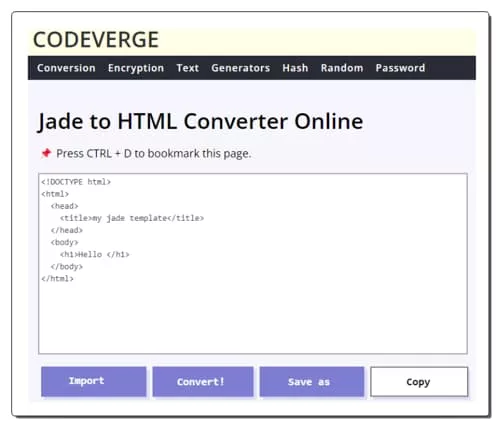Open the Hash menu
The width and height of the screenshot is (500, 427).
[x=295, y=68]
